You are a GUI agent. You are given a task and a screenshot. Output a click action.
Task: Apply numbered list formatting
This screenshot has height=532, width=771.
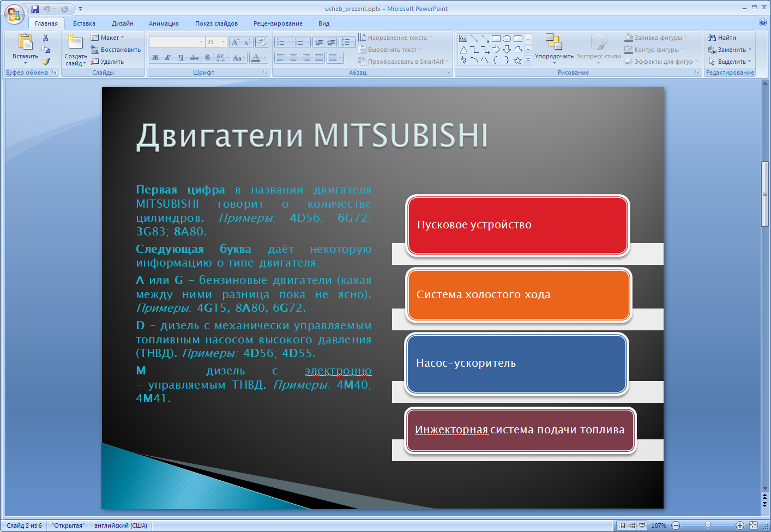point(302,42)
